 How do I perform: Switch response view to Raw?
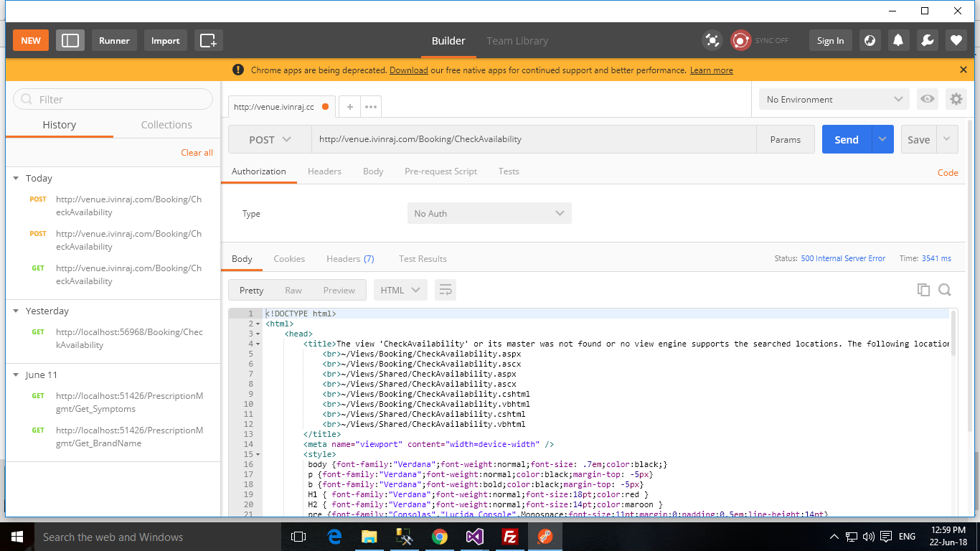coord(293,290)
